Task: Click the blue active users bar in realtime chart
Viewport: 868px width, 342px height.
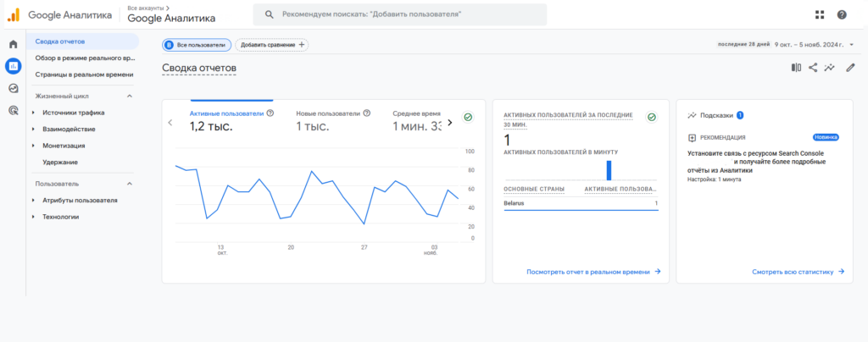Action: pyautogui.click(x=609, y=170)
